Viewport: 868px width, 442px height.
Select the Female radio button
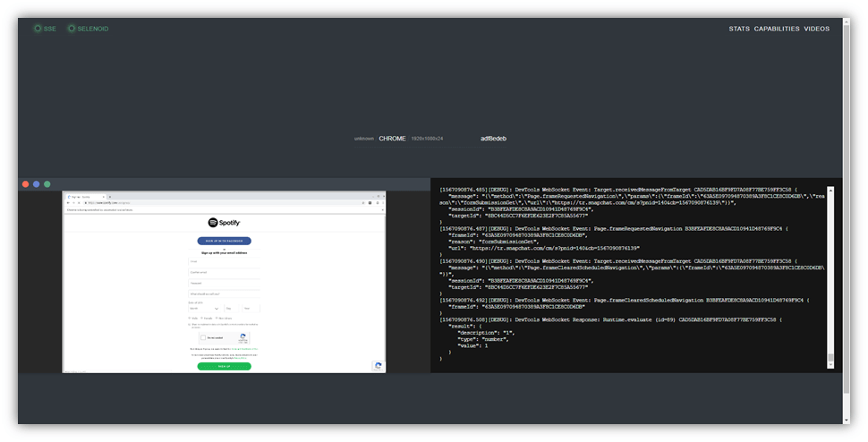tap(202, 318)
